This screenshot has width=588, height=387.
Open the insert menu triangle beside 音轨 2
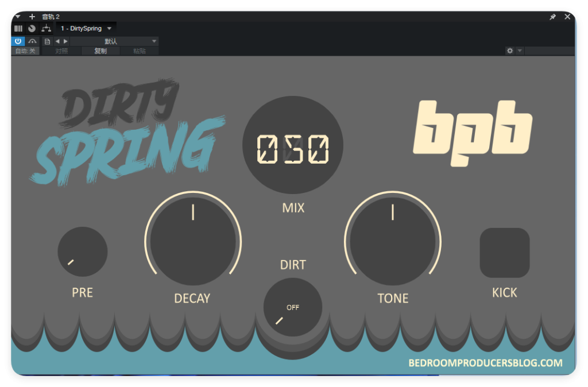click(18, 17)
